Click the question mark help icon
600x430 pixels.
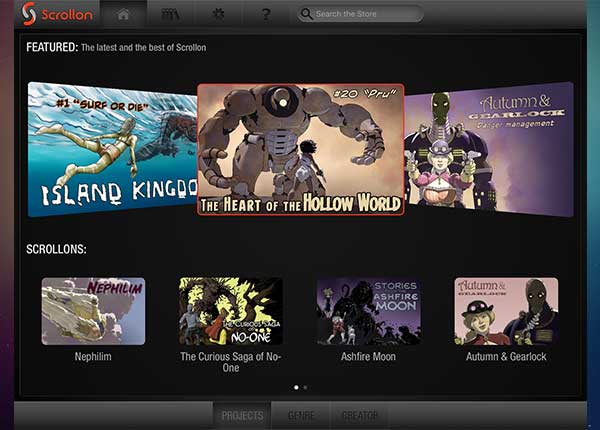click(x=265, y=14)
